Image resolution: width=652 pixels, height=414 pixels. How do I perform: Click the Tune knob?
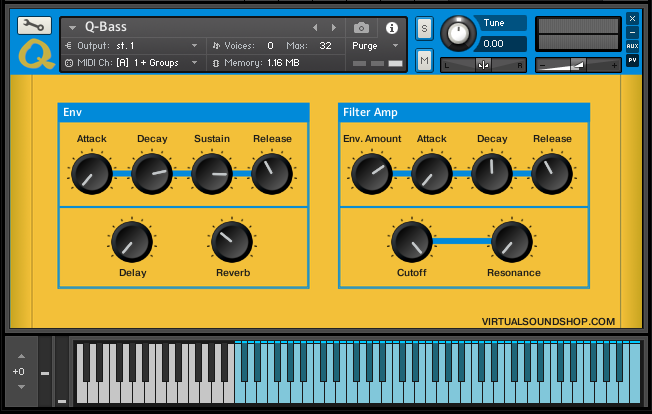pyautogui.click(x=459, y=33)
